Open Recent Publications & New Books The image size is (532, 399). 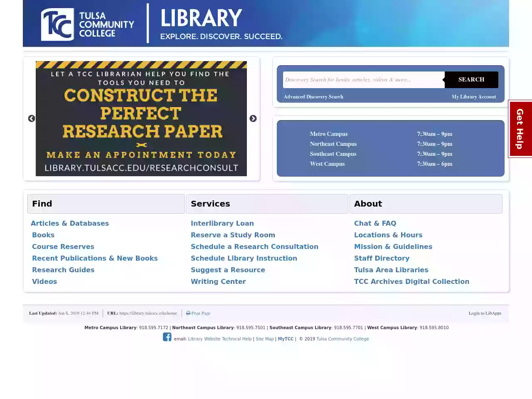pos(95,258)
